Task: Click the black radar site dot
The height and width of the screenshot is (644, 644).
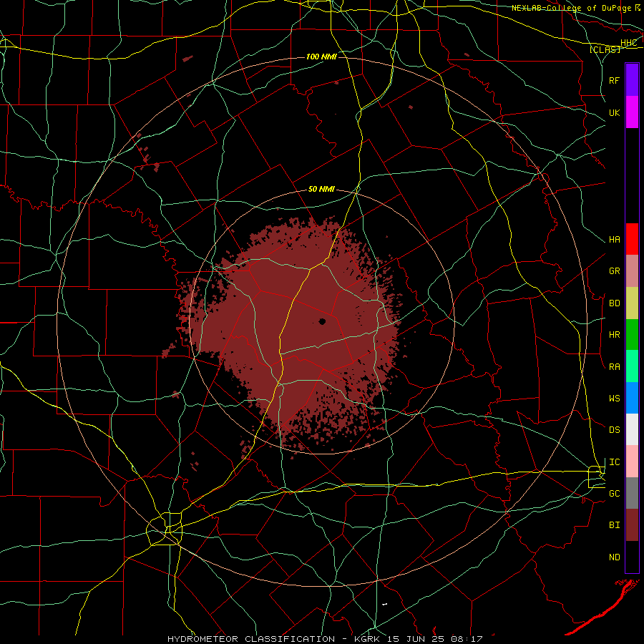Action: pyautogui.click(x=323, y=321)
